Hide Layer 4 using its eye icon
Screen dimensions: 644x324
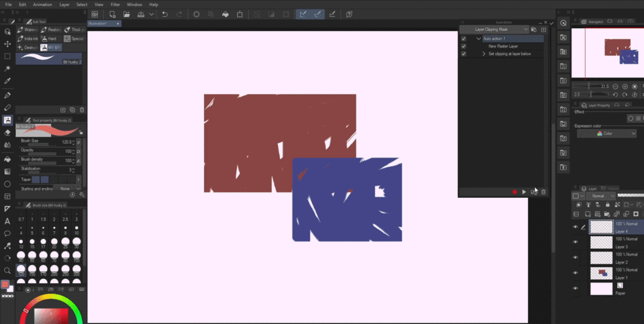click(576, 227)
